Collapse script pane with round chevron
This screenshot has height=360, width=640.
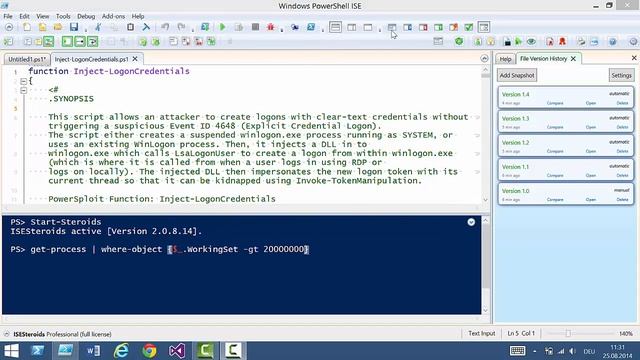coord(484,58)
